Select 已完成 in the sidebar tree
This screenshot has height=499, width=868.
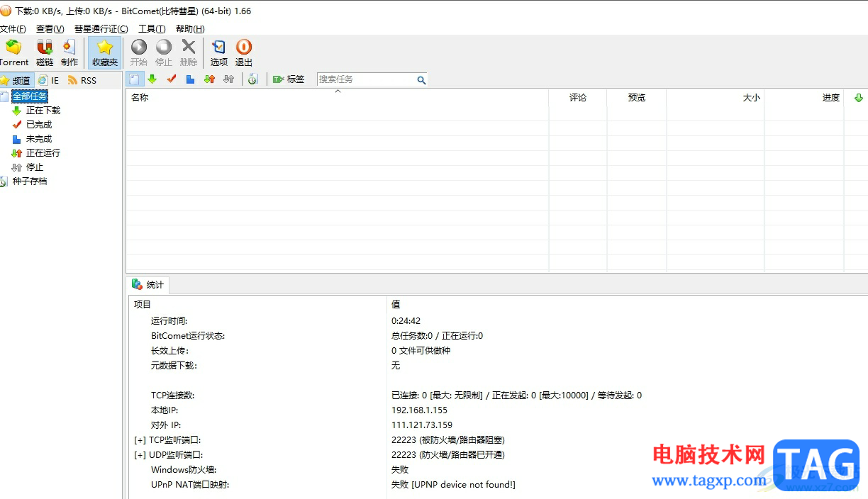39,125
